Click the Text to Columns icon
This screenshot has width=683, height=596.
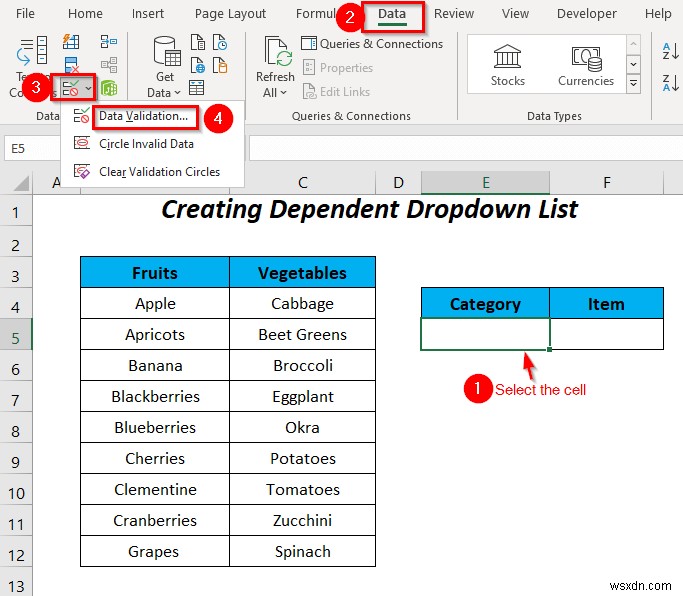click(32, 51)
